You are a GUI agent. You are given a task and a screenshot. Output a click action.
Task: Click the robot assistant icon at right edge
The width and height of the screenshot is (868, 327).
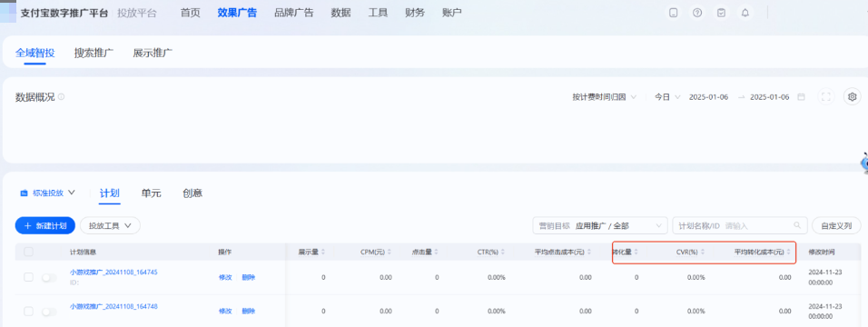tap(863, 163)
